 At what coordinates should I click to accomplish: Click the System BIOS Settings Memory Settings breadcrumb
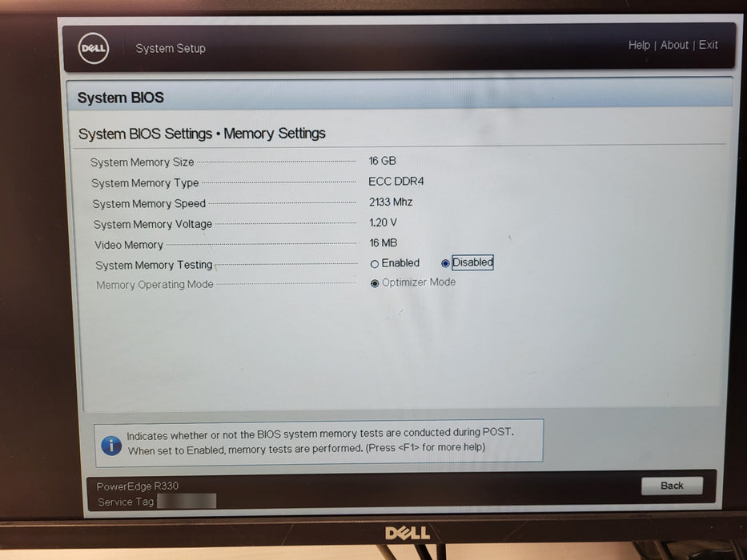202,134
